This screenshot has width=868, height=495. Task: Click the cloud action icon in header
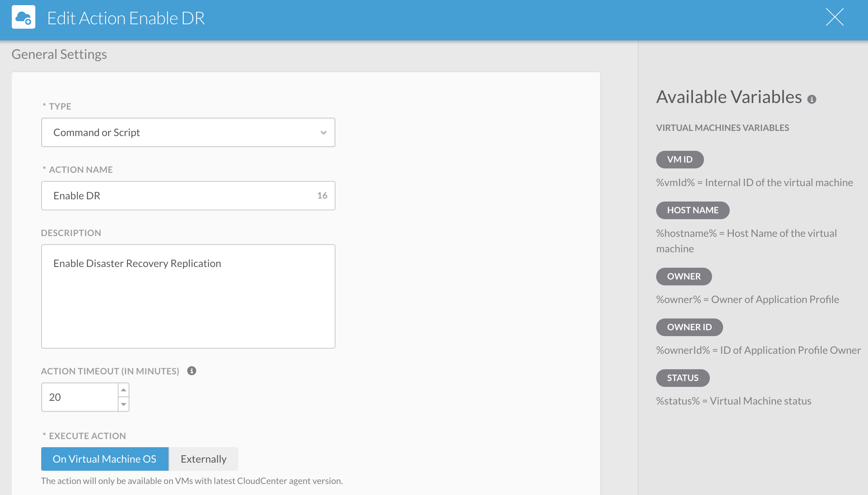click(x=24, y=17)
